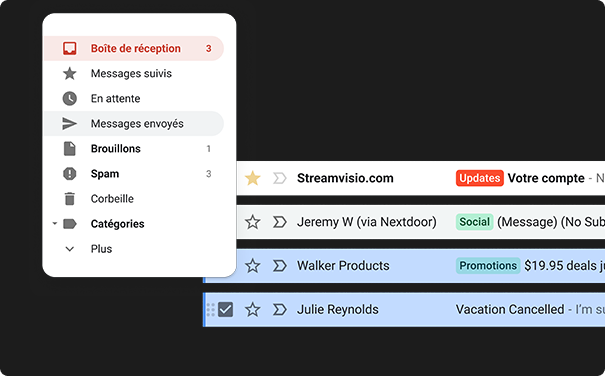This screenshot has width=605, height=376.
Task: Uncheck the Julie Reynolds email checkbox
Action: click(225, 310)
